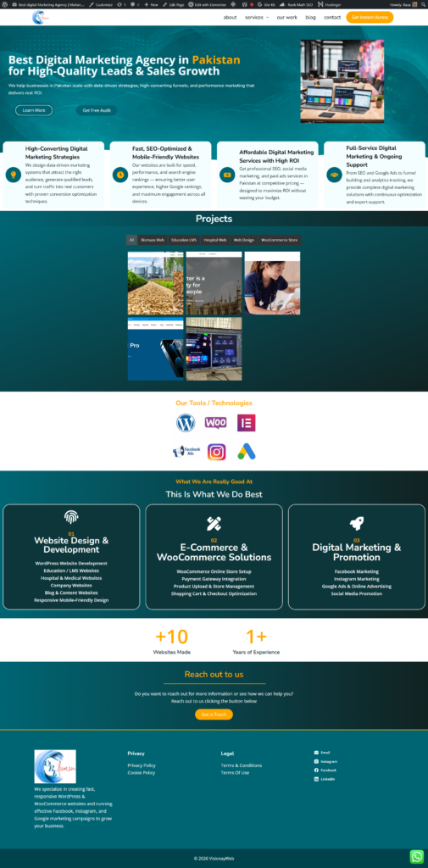Open the contact nav link

[x=332, y=17]
